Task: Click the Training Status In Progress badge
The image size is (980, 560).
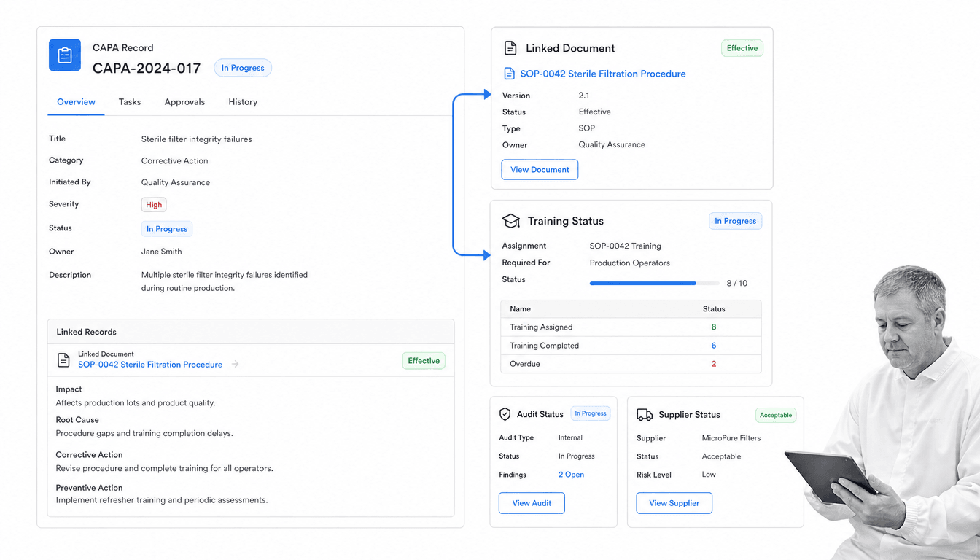Action: [x=735, y=221]
